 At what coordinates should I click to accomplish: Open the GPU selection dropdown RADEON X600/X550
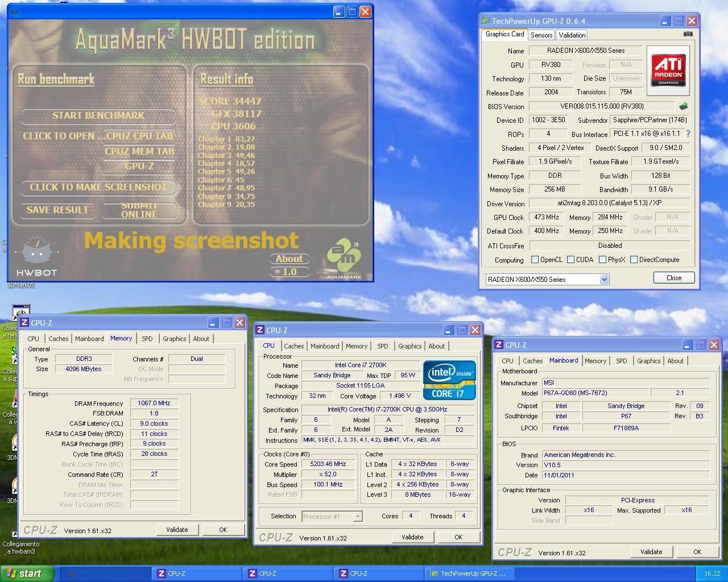coord(547,279)
